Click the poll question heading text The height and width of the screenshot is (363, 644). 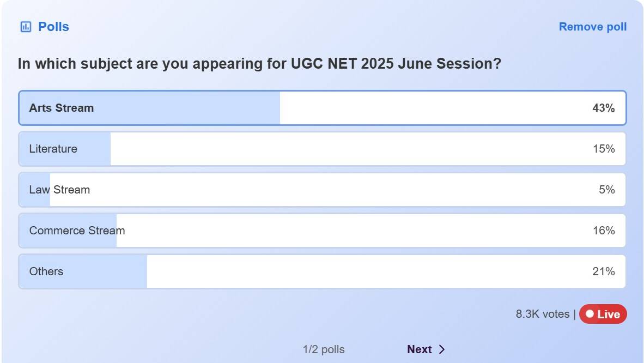259,64
